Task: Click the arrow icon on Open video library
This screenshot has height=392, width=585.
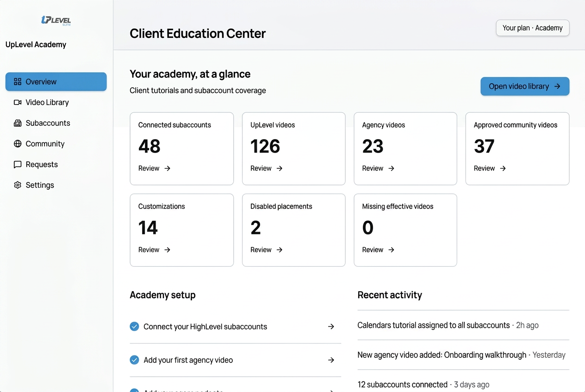Action: 557,86
